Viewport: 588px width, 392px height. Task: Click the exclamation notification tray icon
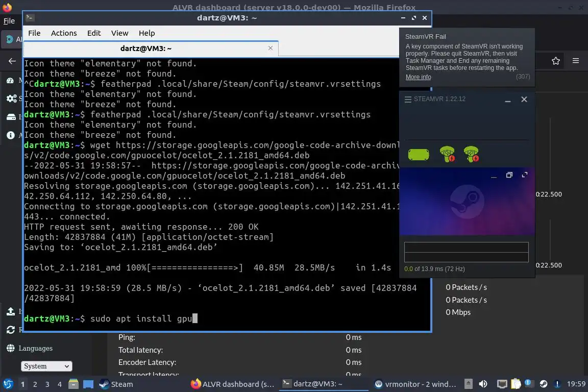[557, 384]
